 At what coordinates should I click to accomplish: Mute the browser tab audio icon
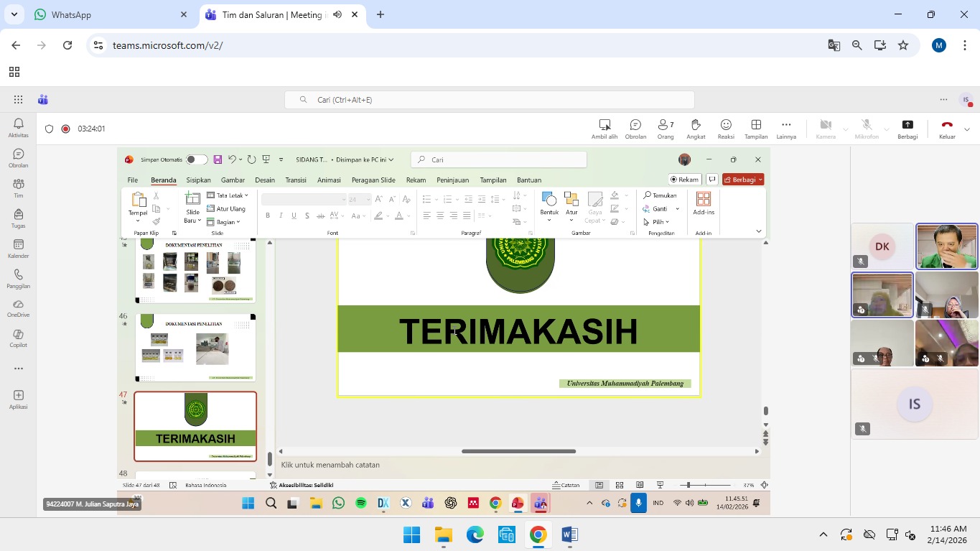(x=337, y=14)
